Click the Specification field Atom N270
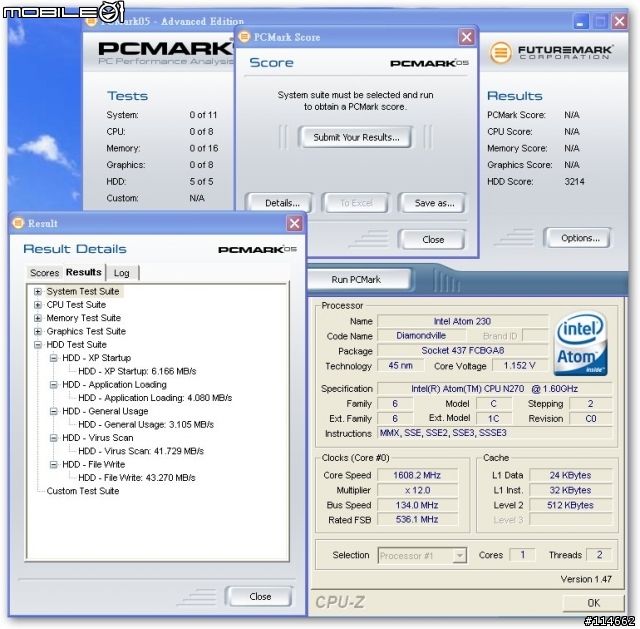640x629 pixels. (x=495, y=389)
